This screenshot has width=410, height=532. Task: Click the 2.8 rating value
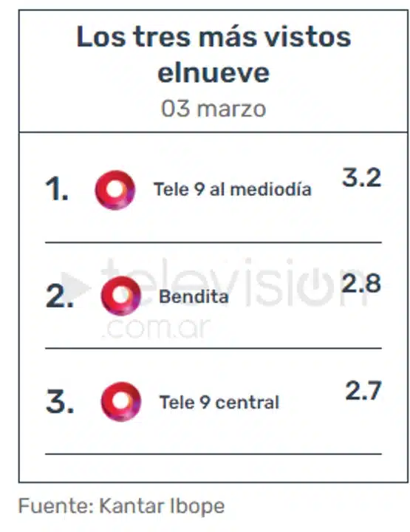click(x=361, y=283)
